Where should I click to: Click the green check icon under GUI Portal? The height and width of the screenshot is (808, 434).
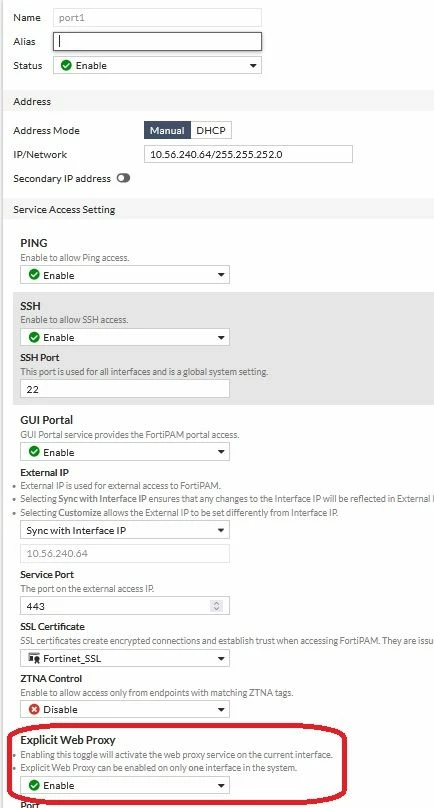35,452
